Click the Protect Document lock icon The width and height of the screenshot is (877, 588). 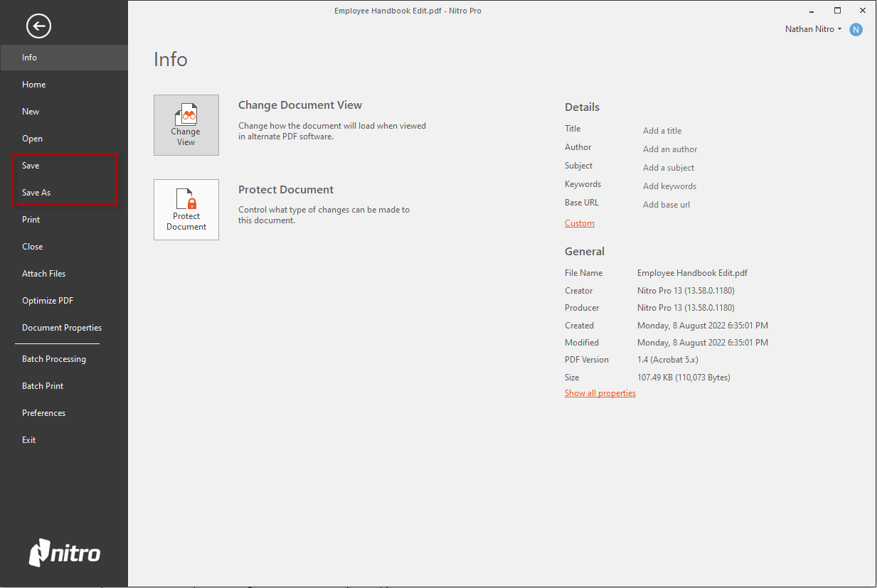186,199
